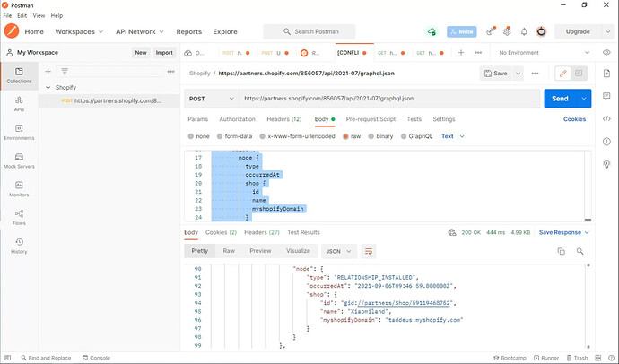Screen dimensions: 619x364
Task: Click the copy response icon
Action: click(x=562, y=251)
